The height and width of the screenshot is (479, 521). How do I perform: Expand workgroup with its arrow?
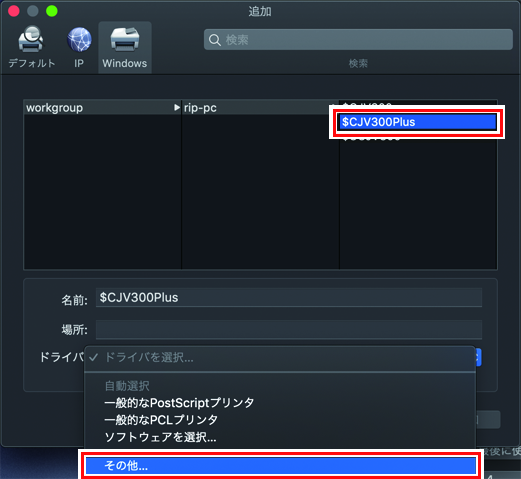177,108
